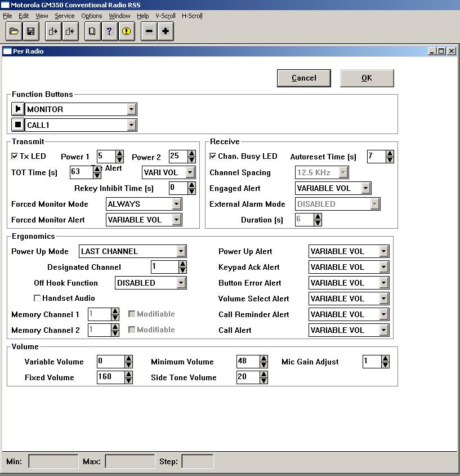Click the question mark help icon
The width and height of the screenshot is (460, 476).
click(x=109, y=32)
